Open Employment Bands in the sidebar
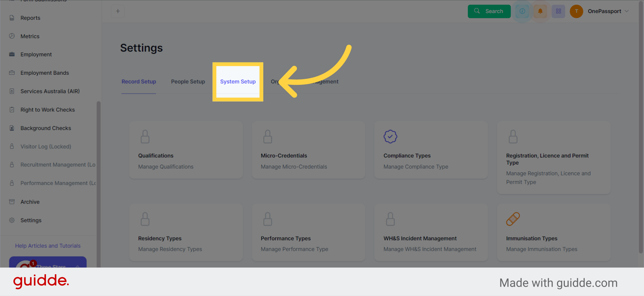 (45, 73)
